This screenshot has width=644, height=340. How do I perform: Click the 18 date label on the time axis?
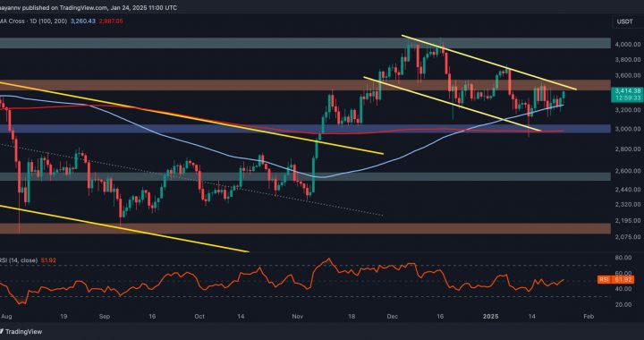tap(352, 317)
